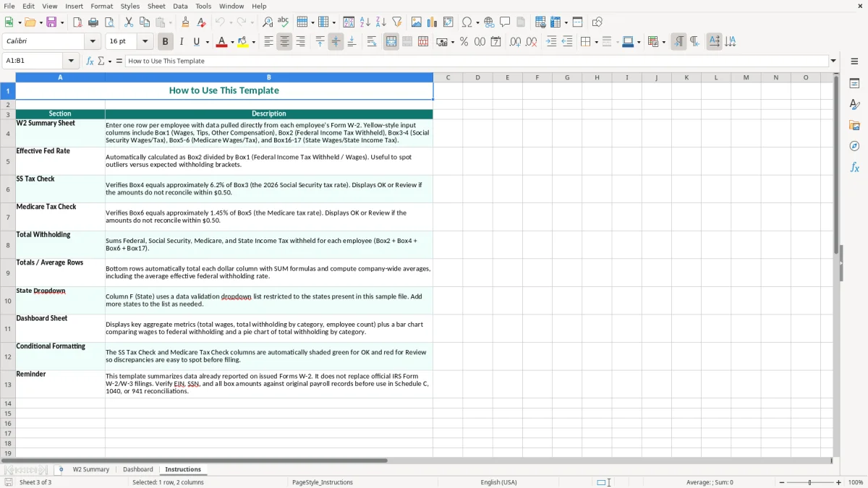This screenshot has width=868, height=488.
Task: Open the Format menu
Action: click(102, 6)
